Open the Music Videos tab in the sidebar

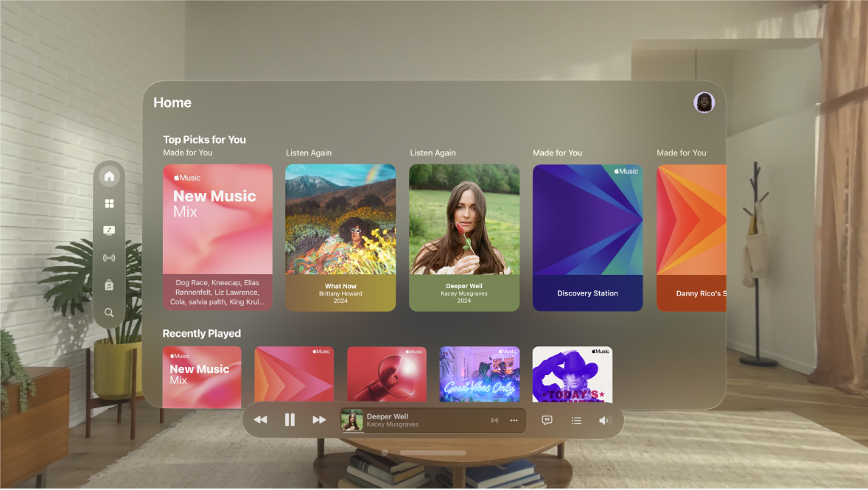109,231
